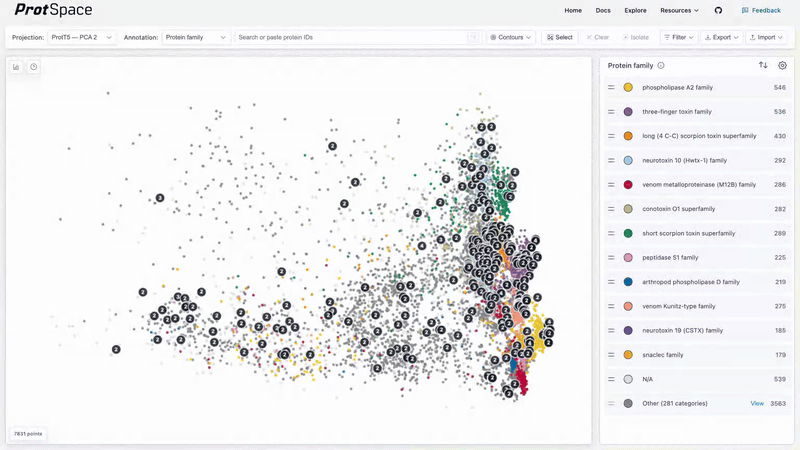The height and width of the screenshot is (450, 800).
Task: Expand the Export dropdown
Action: pos(721,37)
